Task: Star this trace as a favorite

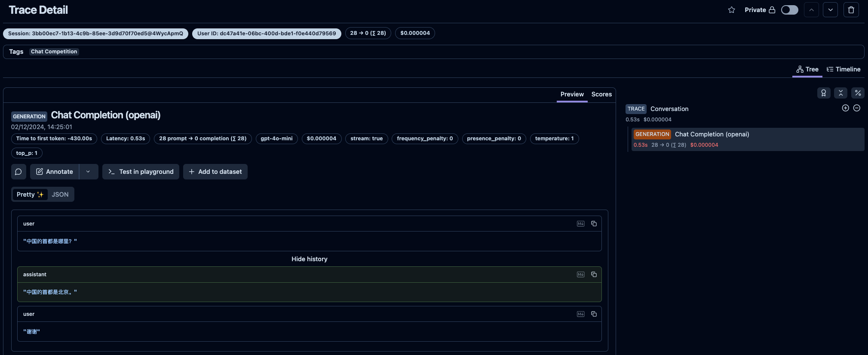Action: 731,10
